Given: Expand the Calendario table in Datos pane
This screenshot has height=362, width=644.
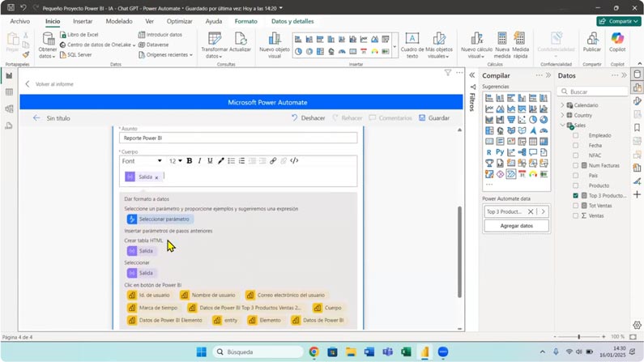Looking at the screenshot, I should coord(563,105).
